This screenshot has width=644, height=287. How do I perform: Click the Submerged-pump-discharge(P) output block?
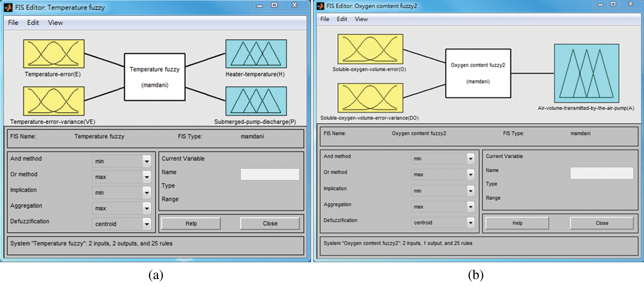pyautogui.click(x=256, y=101)
